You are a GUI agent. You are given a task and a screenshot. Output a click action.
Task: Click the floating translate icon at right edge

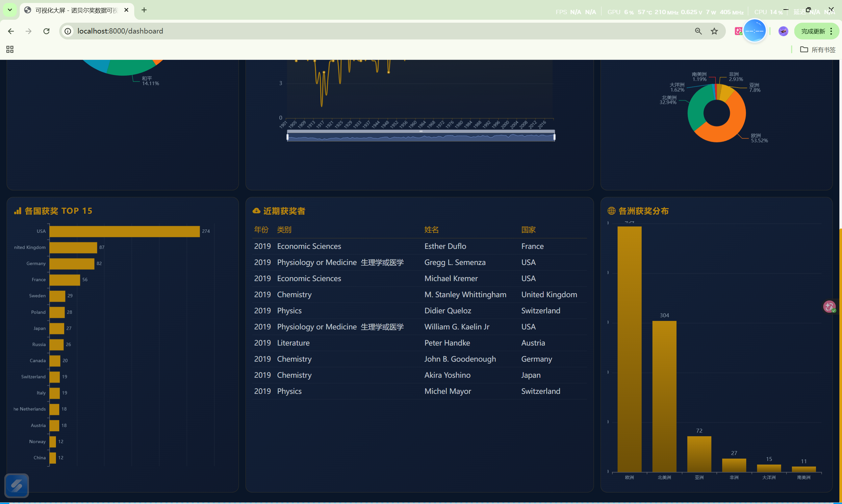pos(829,307)
